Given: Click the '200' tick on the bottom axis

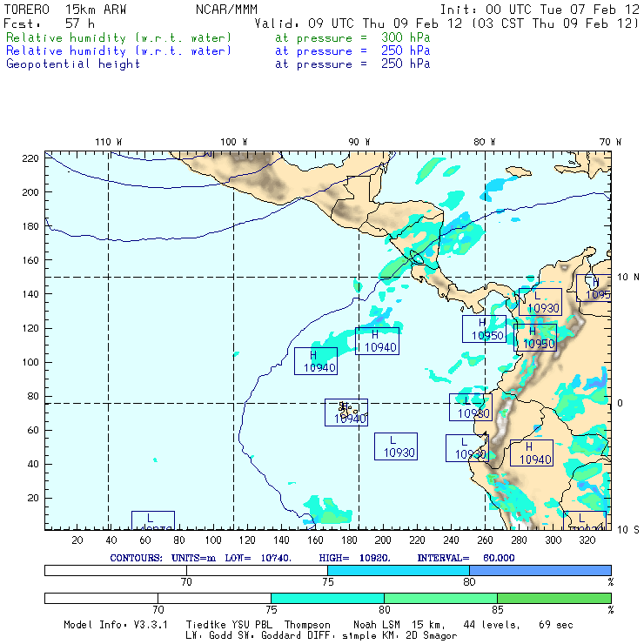Looking at the screenshot, I should coord(383,540).
